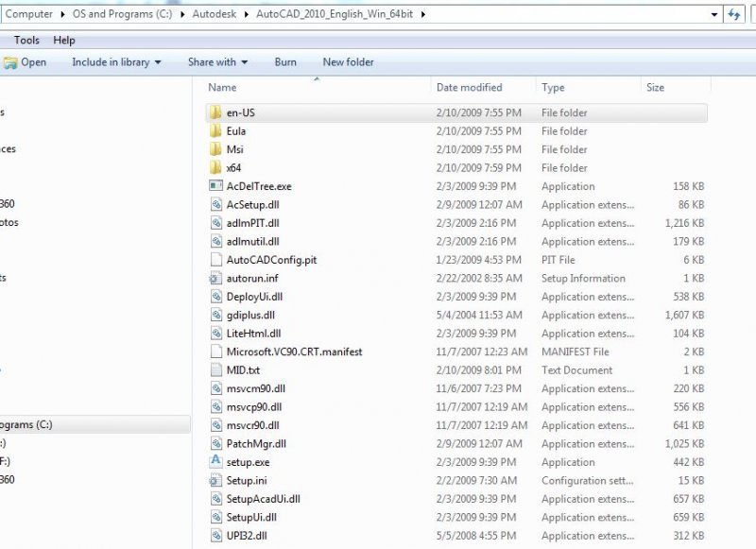
Task: Expand the Include in library dropdown
Action: point(158,62)
